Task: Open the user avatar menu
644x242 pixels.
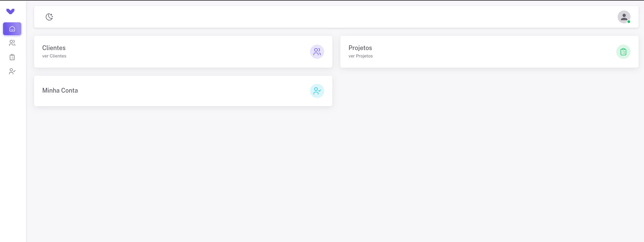Action: pos(624,17)
